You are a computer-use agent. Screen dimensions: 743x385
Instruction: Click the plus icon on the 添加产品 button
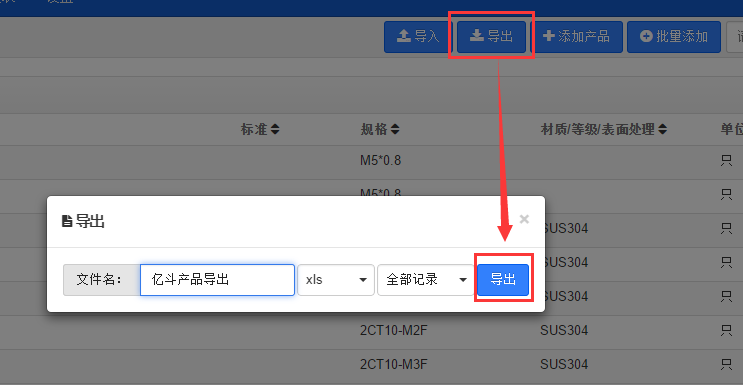click(548, 36)
